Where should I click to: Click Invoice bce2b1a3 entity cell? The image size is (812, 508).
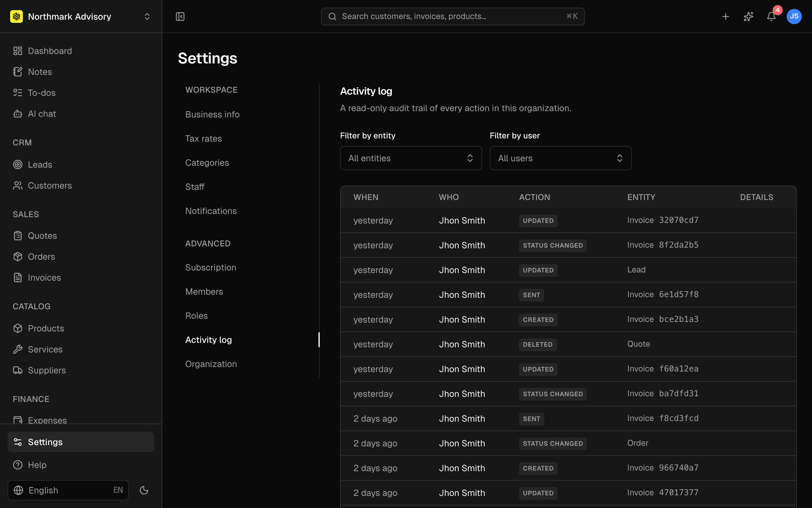[x=663, y=319]
